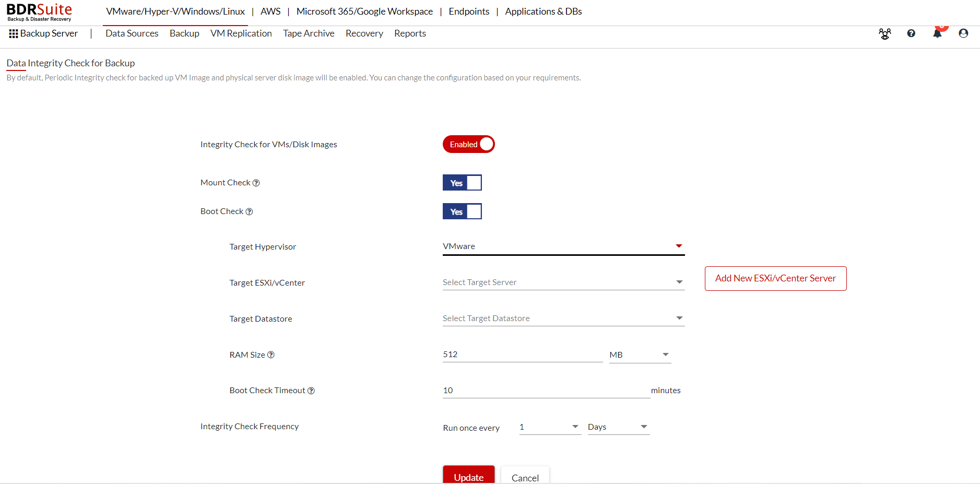Viewport: 980px width, 484px height.
Task: Open the Backup Server apps grid icon
Action: click(x=14, y=33)
